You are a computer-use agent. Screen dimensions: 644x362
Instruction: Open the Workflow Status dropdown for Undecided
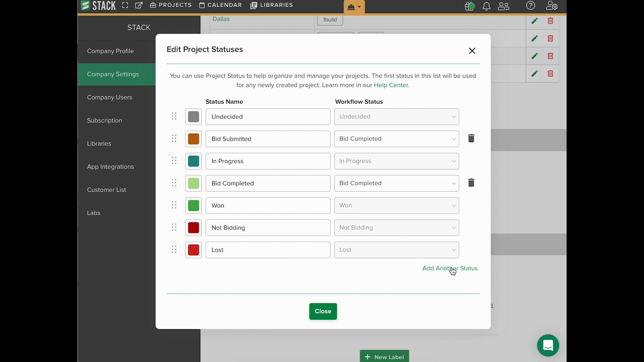pyautogui.click(x=396, y=117)
